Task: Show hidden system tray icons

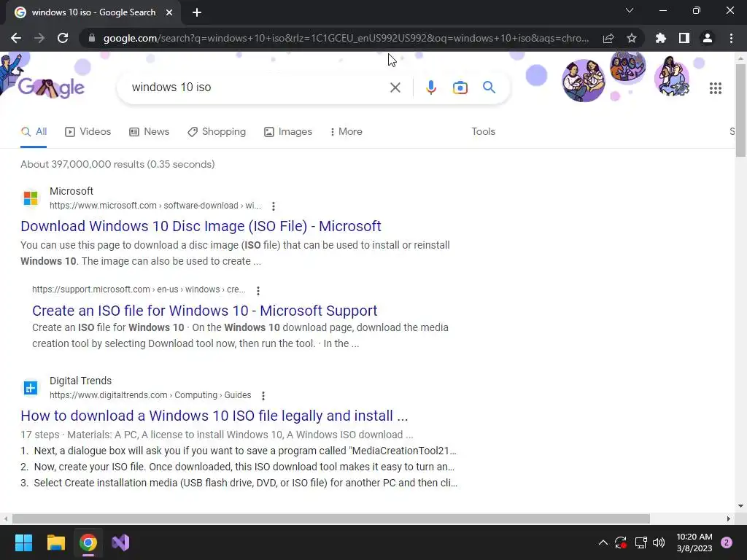Action: click(x=603, y=542)
